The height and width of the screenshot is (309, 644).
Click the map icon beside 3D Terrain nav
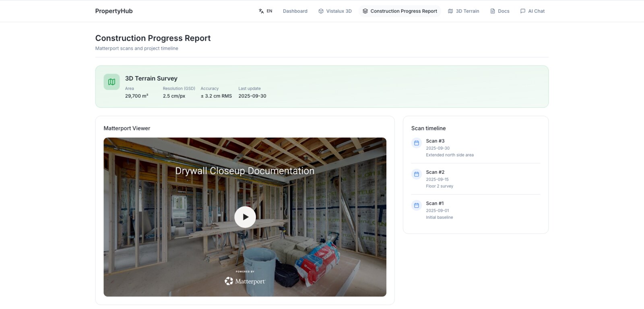tap(450, 11)
